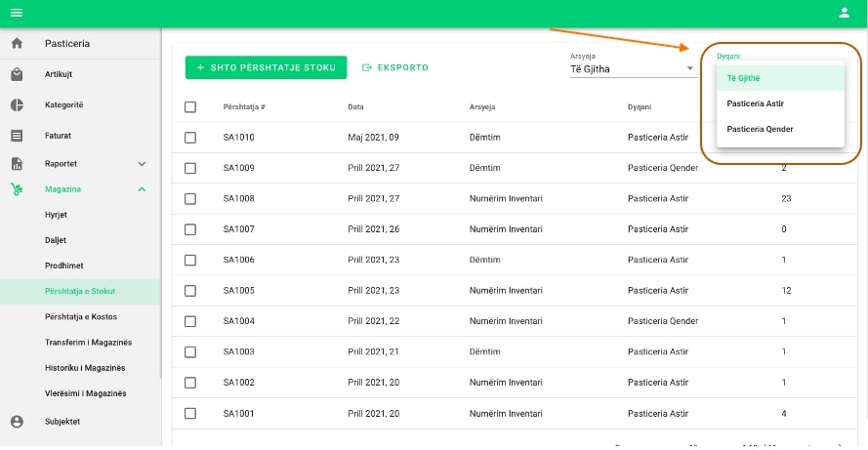Toggle the select-all checkbox in table header
868x450 pixels.
click(190, 106)
